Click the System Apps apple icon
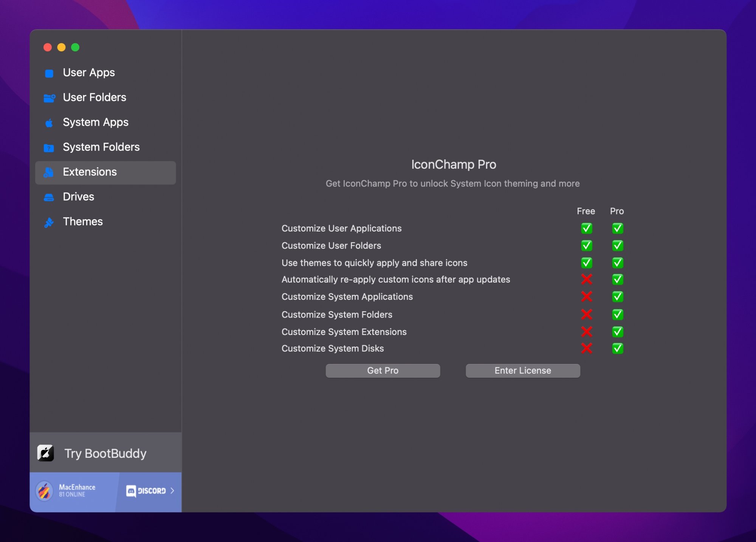The height and width of the screenshot is (542, 756). 49,123
